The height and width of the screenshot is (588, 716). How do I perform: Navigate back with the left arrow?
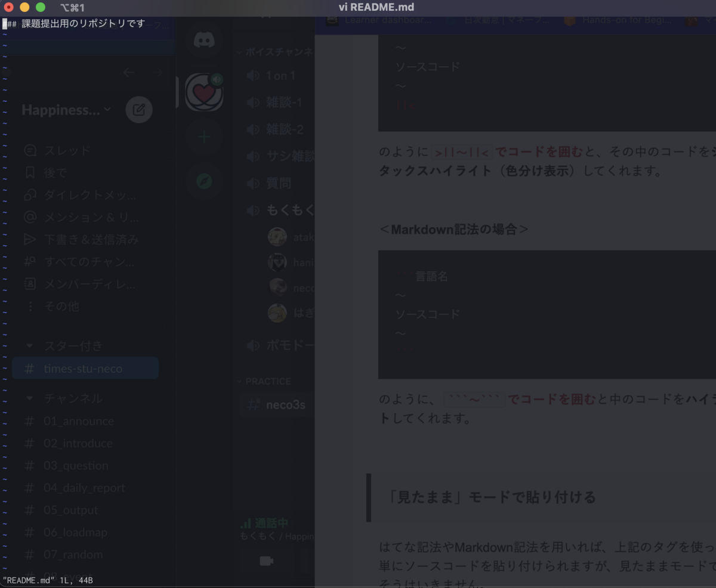tap(128, 72)
